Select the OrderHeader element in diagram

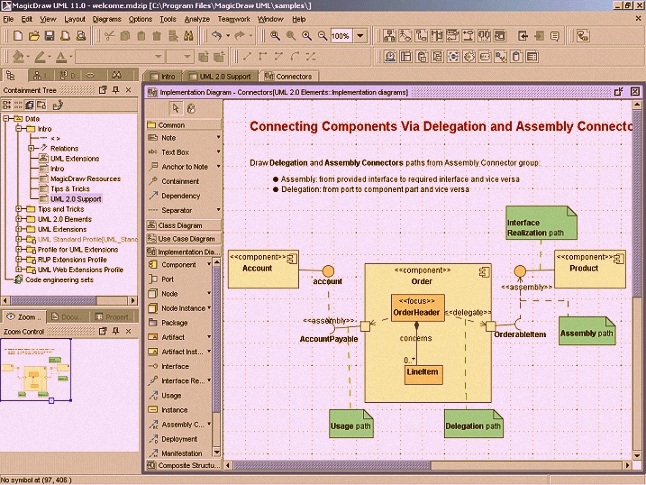click(417, 308)
